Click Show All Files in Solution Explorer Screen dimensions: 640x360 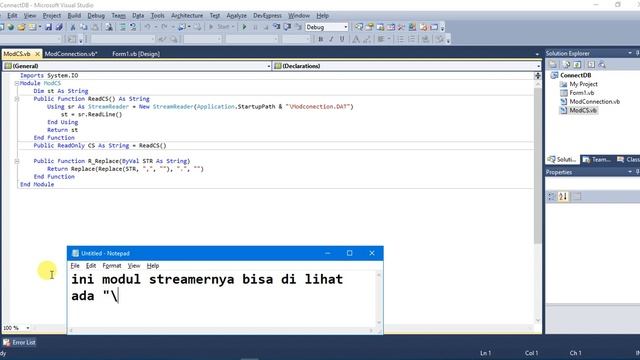(566, 64)
